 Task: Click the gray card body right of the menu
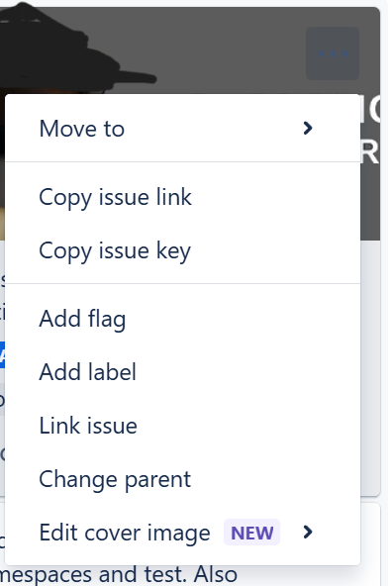370,368
